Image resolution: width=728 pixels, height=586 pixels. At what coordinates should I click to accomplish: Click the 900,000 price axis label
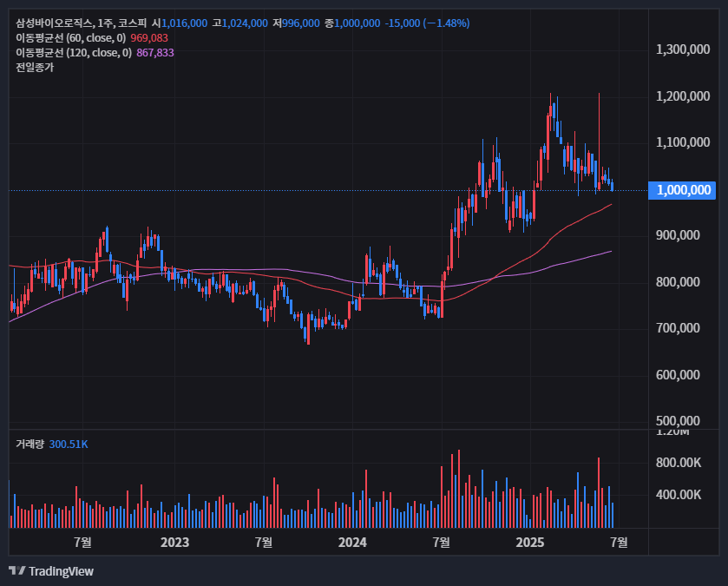pos(678,235)
